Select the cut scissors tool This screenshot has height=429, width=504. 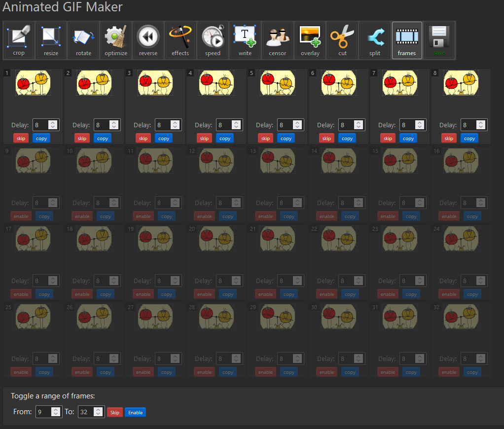click(342, 40)
